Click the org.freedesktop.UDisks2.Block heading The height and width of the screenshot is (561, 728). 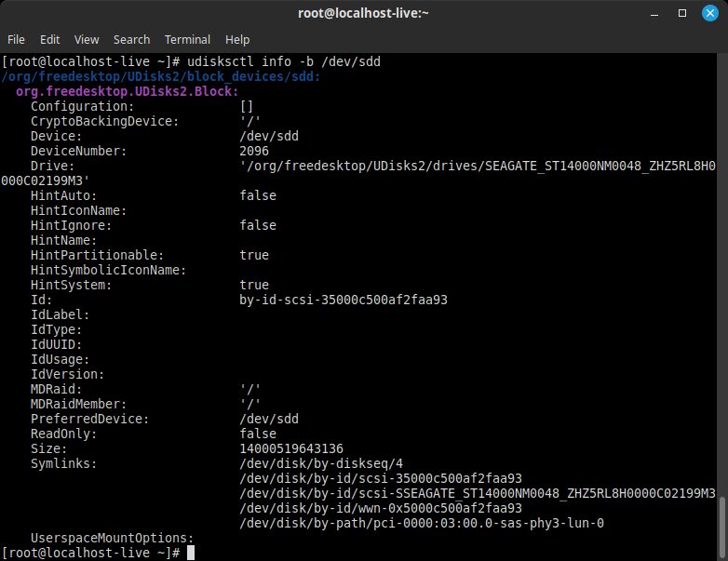[128, 91]
